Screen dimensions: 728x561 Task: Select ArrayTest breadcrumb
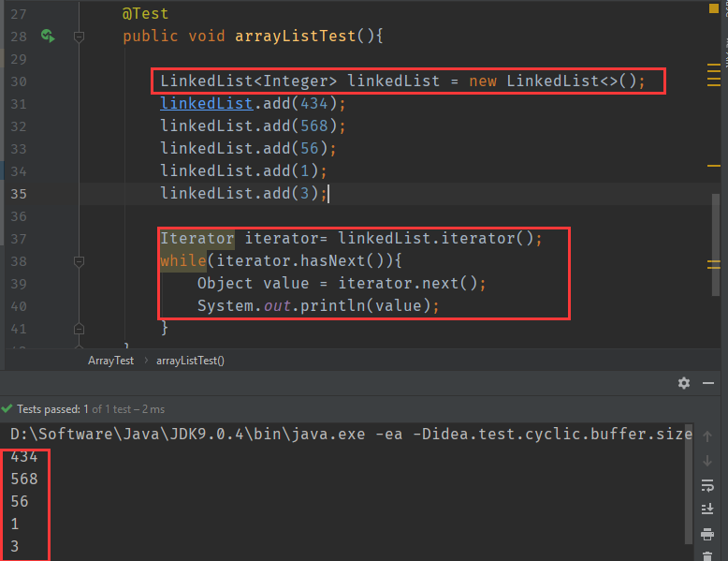(x=110, y=361)
